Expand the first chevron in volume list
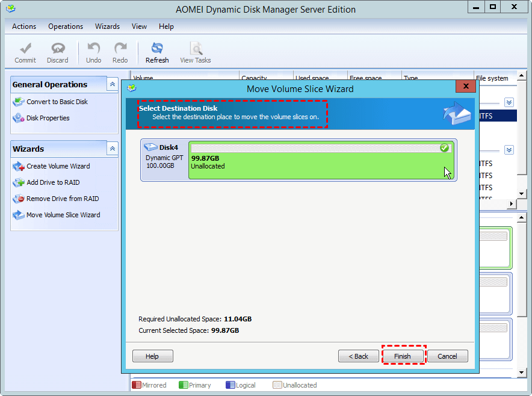The image size is (532, 396). click(509, 102)
